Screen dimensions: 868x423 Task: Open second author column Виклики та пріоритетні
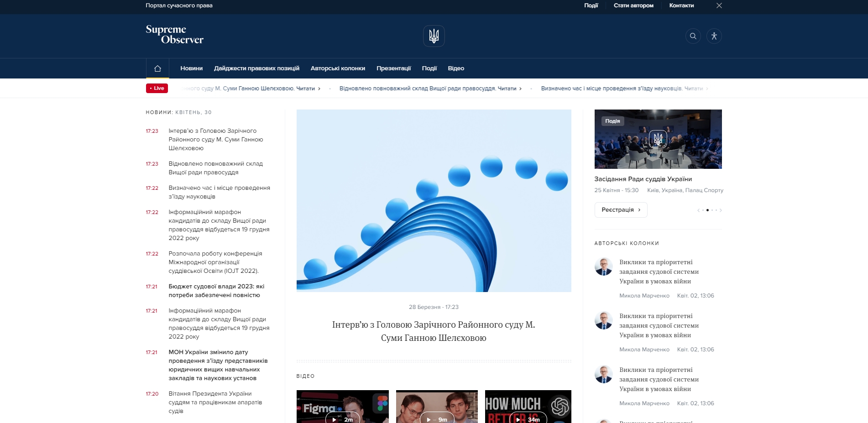click(659, 325)
